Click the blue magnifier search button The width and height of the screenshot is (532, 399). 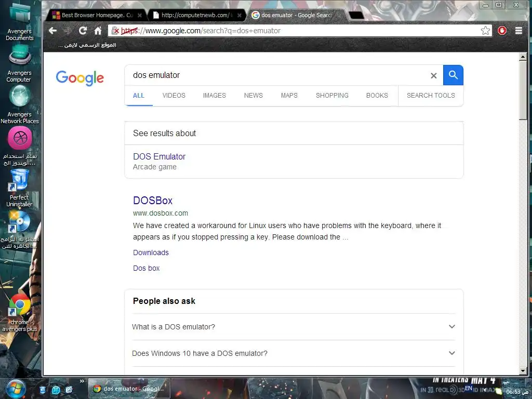[x=453, y=75]
